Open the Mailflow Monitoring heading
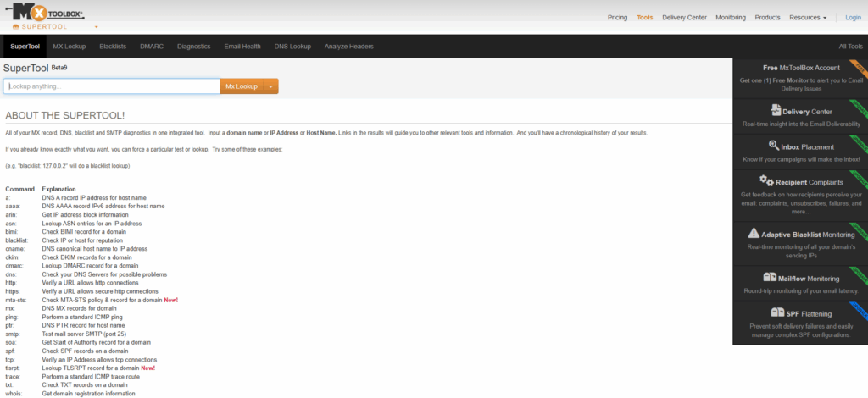The height and width of the screenshot is (398, 868). click(809, 279)
